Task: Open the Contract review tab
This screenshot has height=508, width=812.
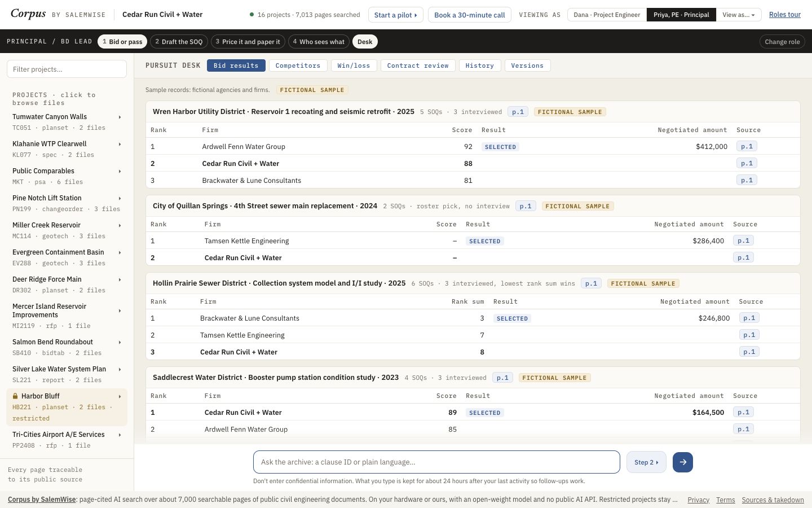Action: [418, 65]
